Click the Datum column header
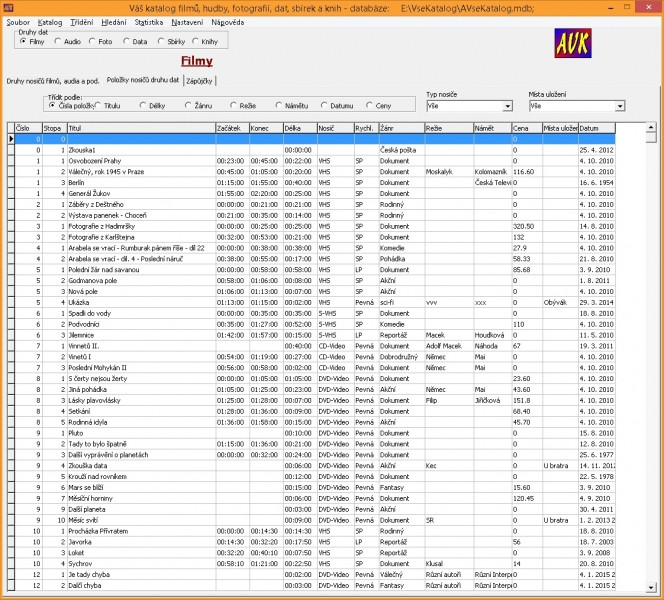This screenshot has width=664, height=600. pos(597,128)
